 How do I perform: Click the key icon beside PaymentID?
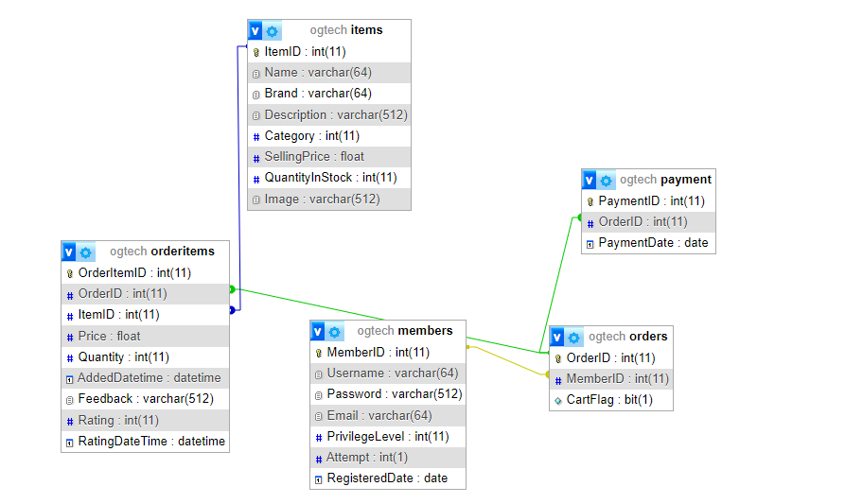coord(590,202)
